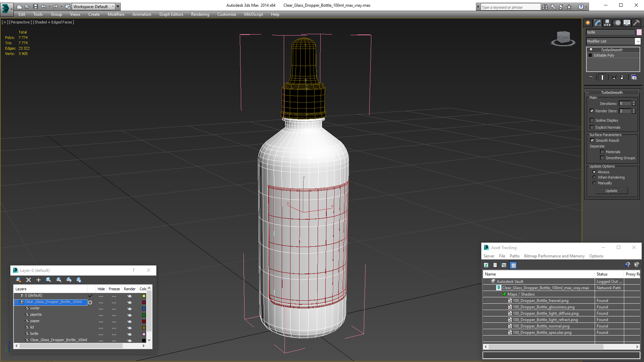Viewport: 644px width, 362px height.
Task: Click Freeze/Unfreeze All Layers icon
Action: tap(79, 280)
